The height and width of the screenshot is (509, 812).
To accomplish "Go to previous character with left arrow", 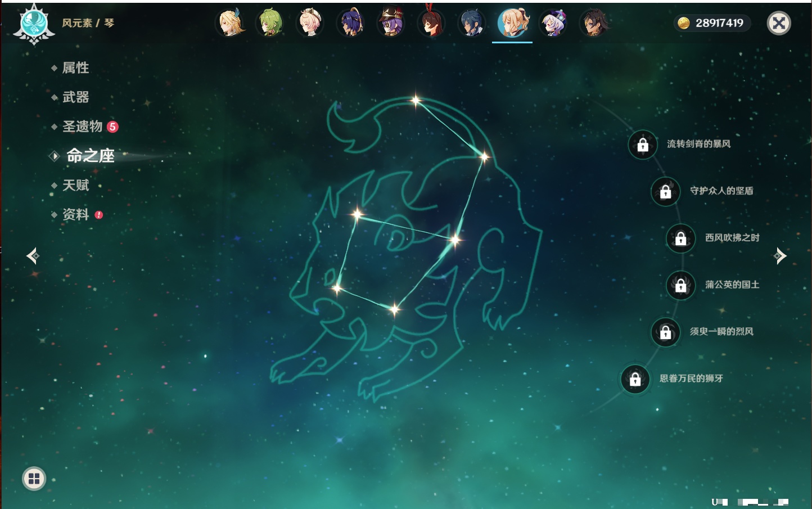I will coord(33,256).
